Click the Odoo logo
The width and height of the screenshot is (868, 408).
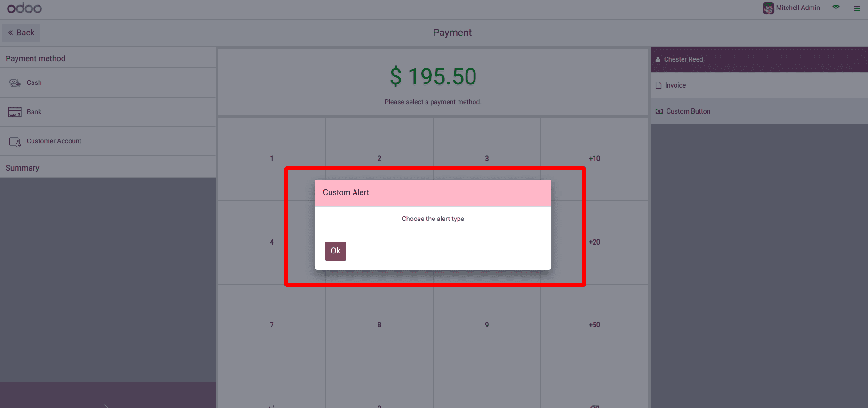24,8
